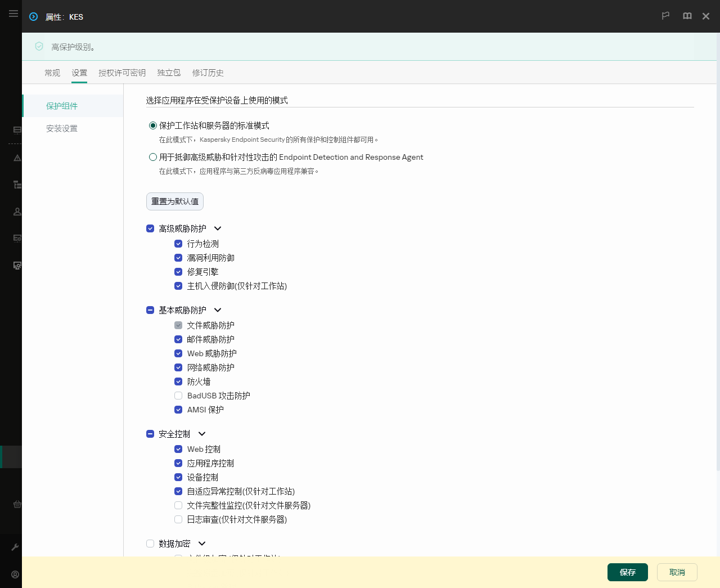This screenshot has height=588, width=720.
Task: Open the help documentation book icon
Action: coord(687,16)
